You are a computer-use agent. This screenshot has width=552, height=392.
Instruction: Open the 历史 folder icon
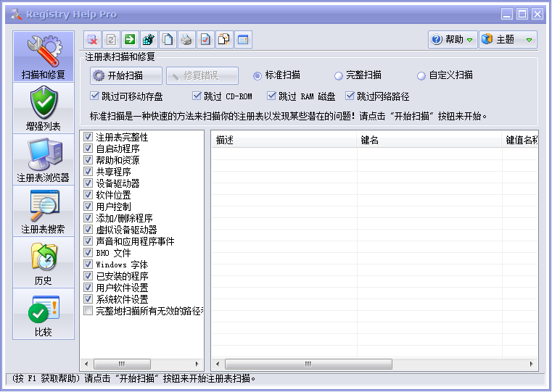click(44, 263)
